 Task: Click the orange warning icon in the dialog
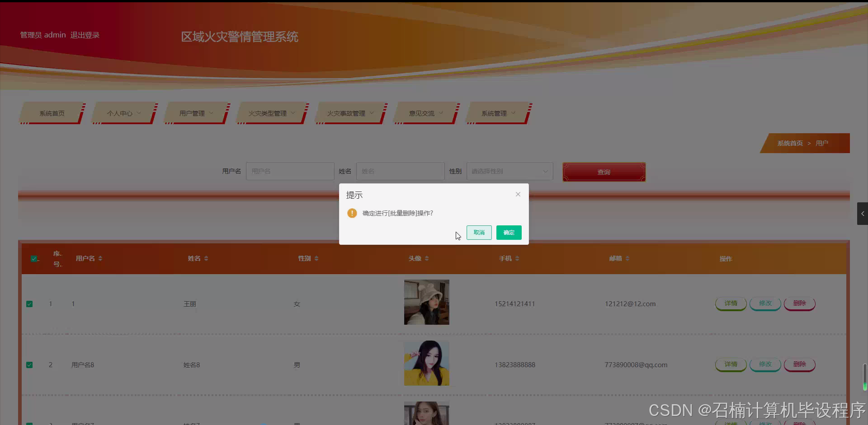pyautogui.click(x=352, y=213)
